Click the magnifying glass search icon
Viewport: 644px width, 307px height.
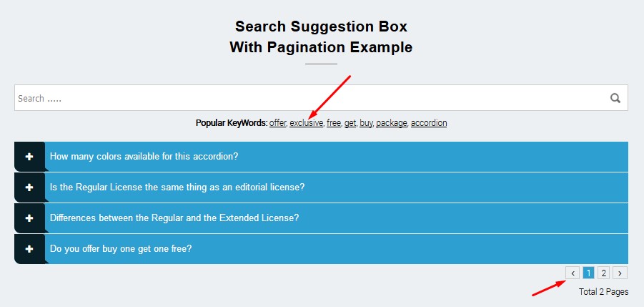tap(615, 98)
